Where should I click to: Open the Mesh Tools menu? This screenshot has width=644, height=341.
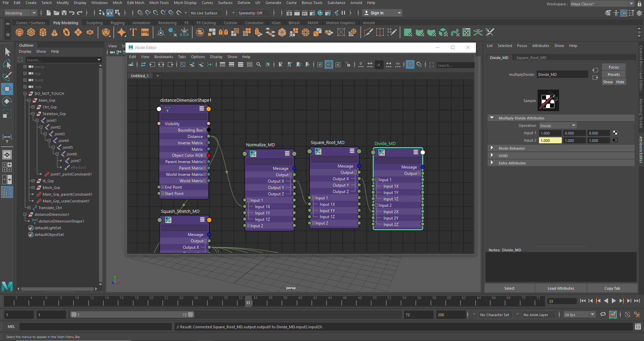coord(159,3)
